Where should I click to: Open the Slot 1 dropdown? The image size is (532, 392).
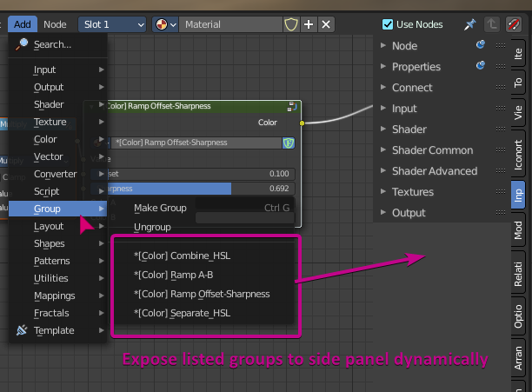[112, 24]
